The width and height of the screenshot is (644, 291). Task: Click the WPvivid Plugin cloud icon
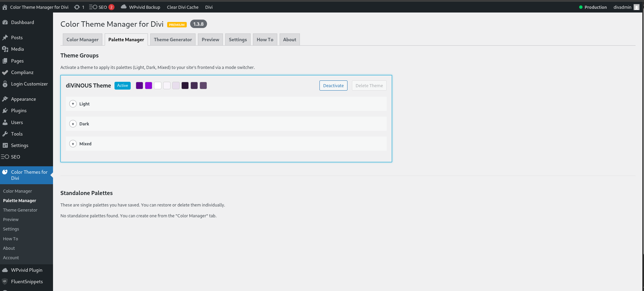coord(5,270)
